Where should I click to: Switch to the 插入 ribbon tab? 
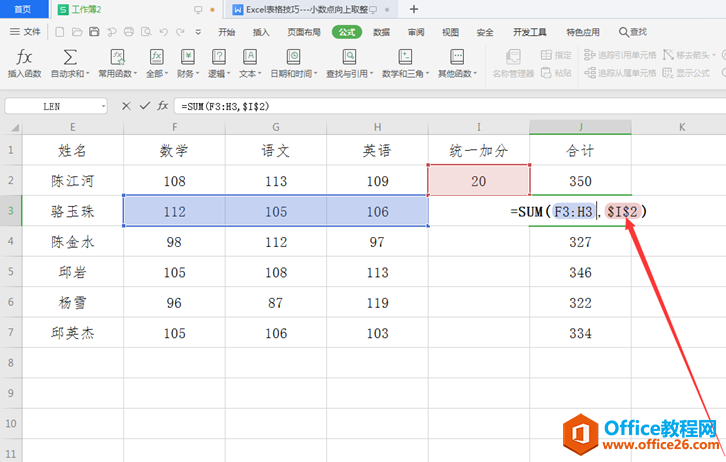point(261,32)
